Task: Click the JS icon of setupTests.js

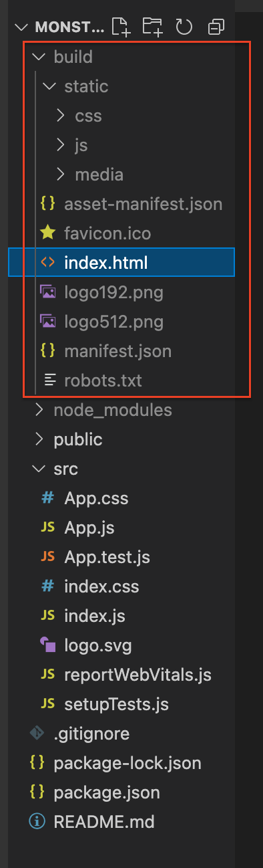Action: 48,704
